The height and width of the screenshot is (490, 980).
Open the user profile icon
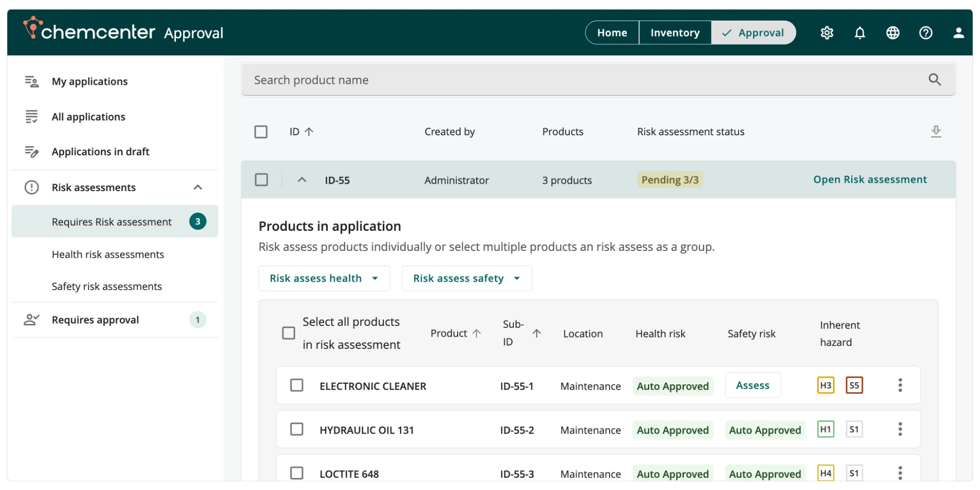958,33
